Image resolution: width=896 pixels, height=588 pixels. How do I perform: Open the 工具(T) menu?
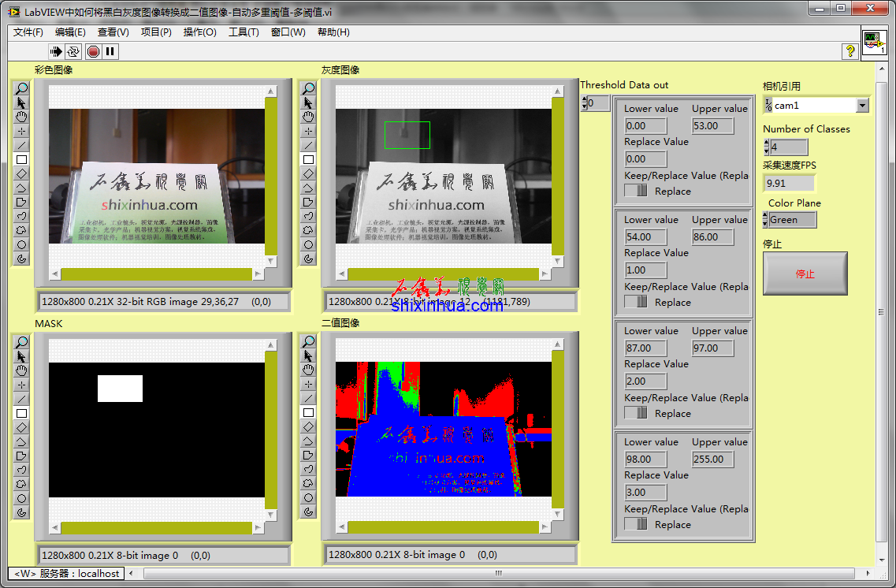click(x=244, y=32)
